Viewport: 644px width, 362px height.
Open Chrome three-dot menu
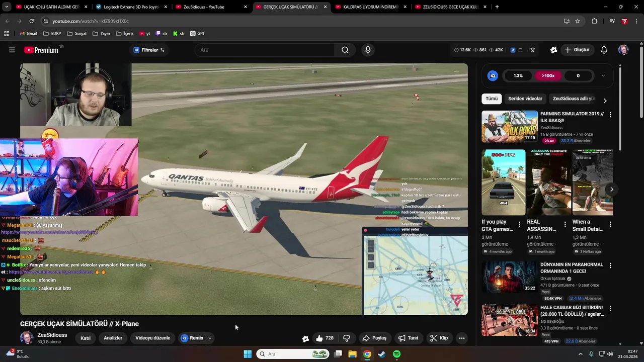(x=637, y=21)
